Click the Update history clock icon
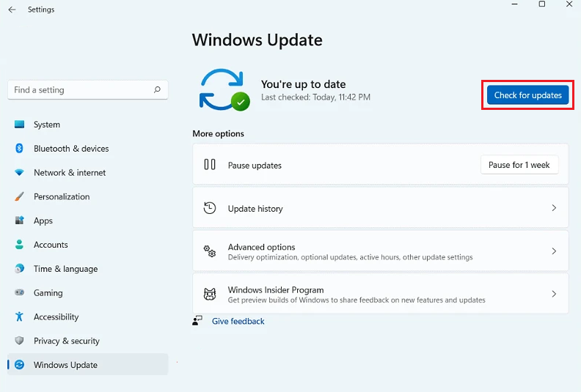Viewport: 581px width, 392px height. tap(210, 208)
